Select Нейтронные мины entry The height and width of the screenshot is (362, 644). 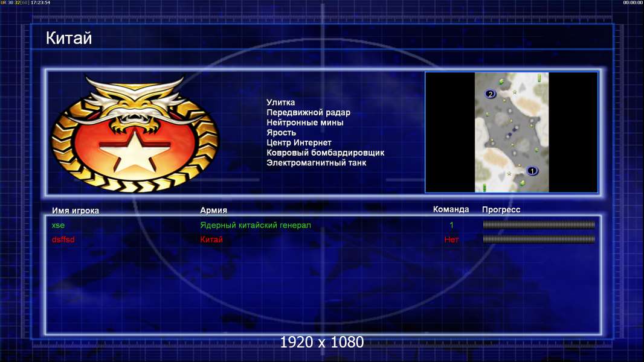click(304, 122)
